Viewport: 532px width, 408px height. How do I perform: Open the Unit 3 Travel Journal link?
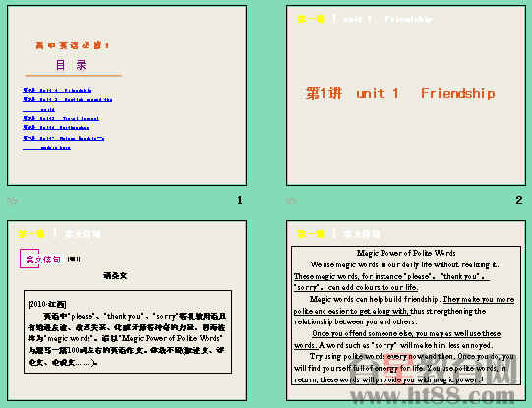click(61, 118)
